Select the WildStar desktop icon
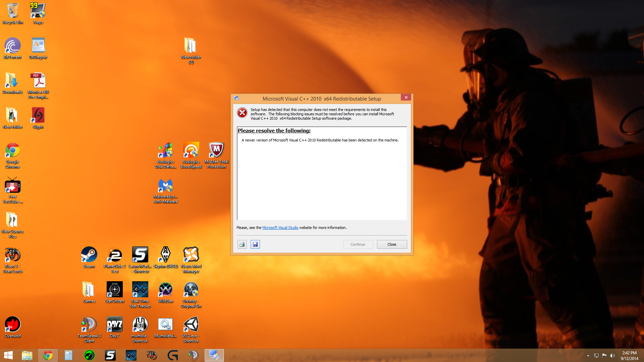The height and width of the screenshot is (362, 644). coord(166,292)
